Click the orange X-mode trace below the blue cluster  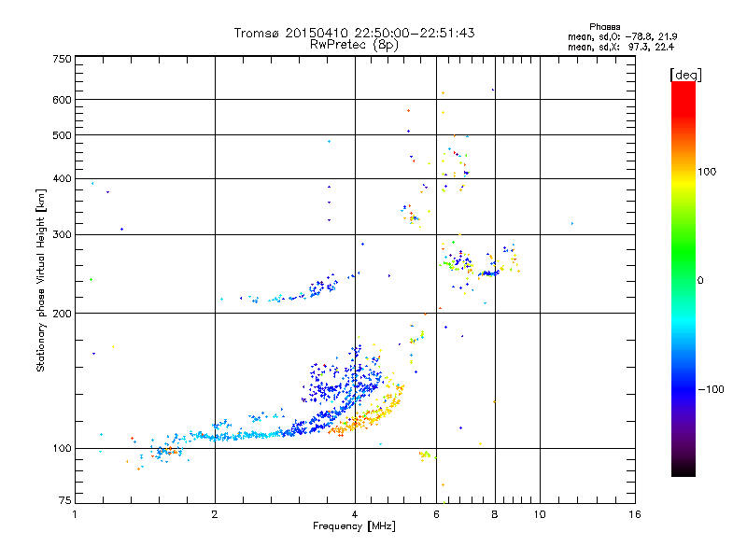tap(367, 414)
